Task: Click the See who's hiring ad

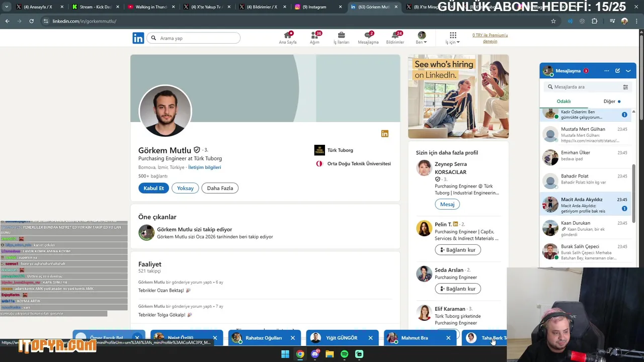Action: 458,97
